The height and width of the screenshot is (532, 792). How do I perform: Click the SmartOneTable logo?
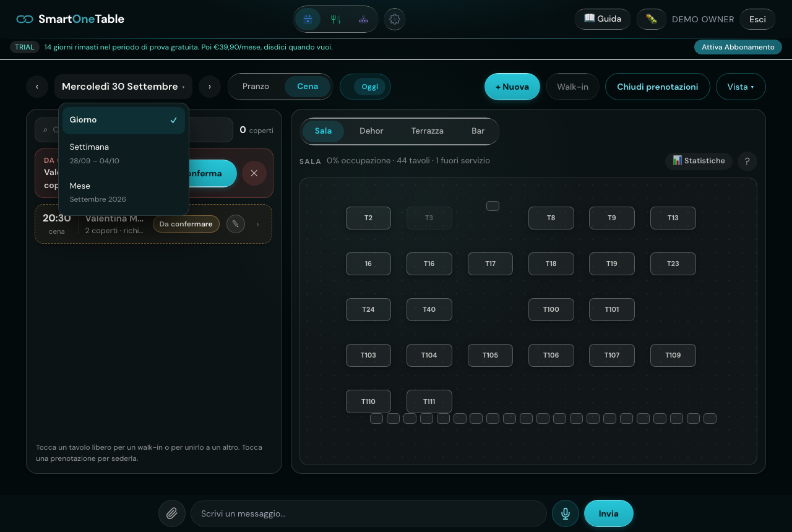coord(70,19)
